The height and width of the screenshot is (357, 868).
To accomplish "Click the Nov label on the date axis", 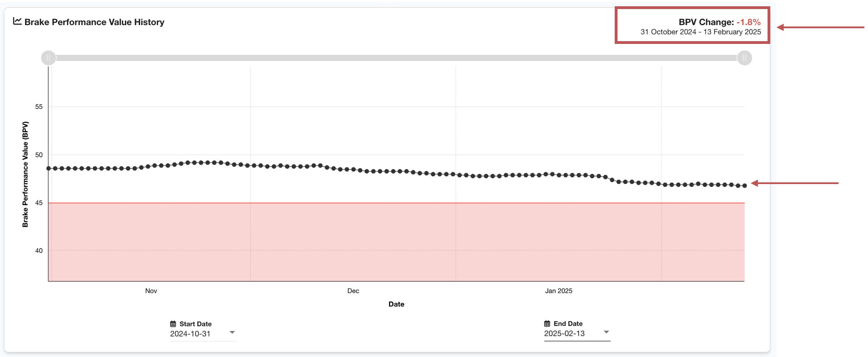I will click(151, 291).
